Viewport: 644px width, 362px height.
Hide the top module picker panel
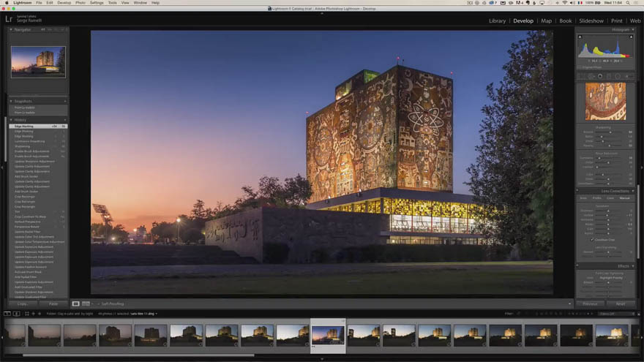pyautogui.click(x=322, y=14)
